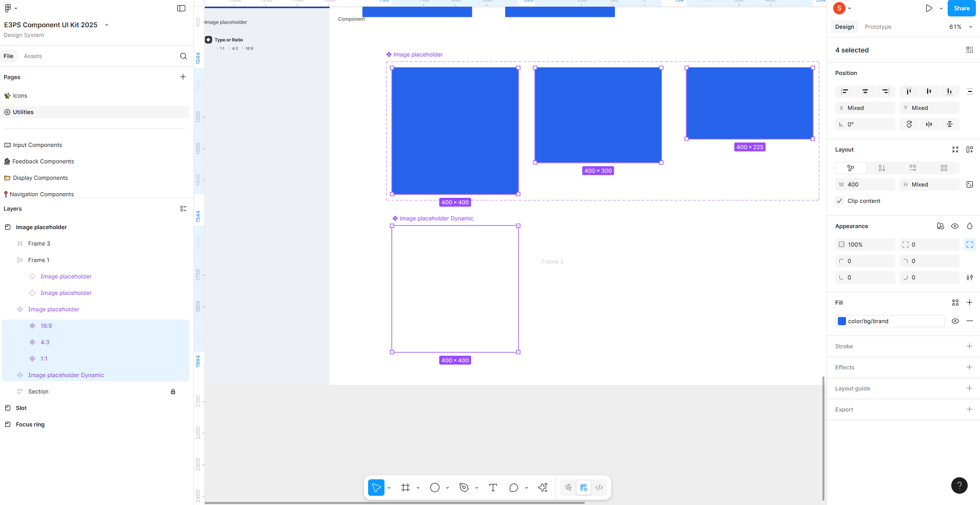Align selection horizontal centers
Image resolution: width=980 pixels, height=505 pixels.
coord(865,91)
